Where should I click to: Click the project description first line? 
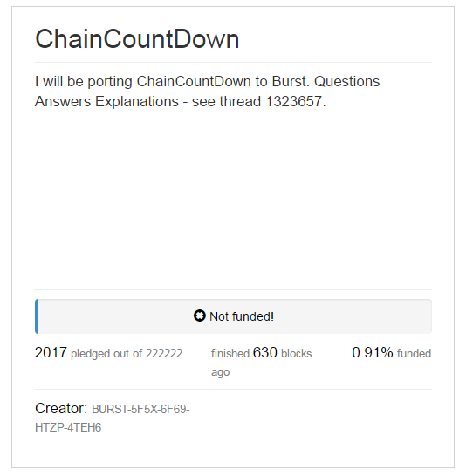207,82
